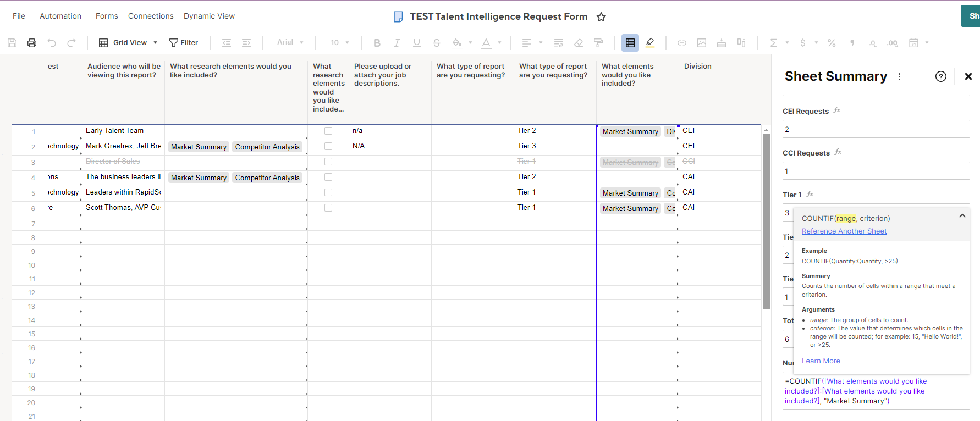Select the 'Early Talent Team' cell

click(x=123, y=131)
